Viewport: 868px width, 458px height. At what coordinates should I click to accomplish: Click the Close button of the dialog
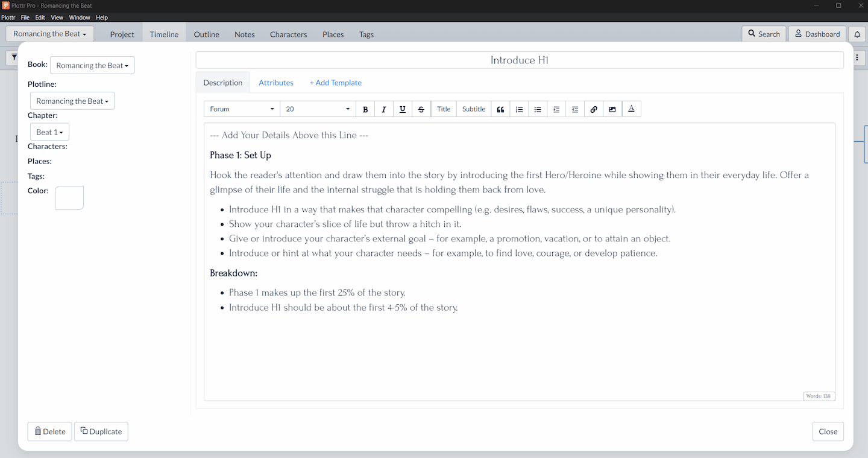point(828,431)
